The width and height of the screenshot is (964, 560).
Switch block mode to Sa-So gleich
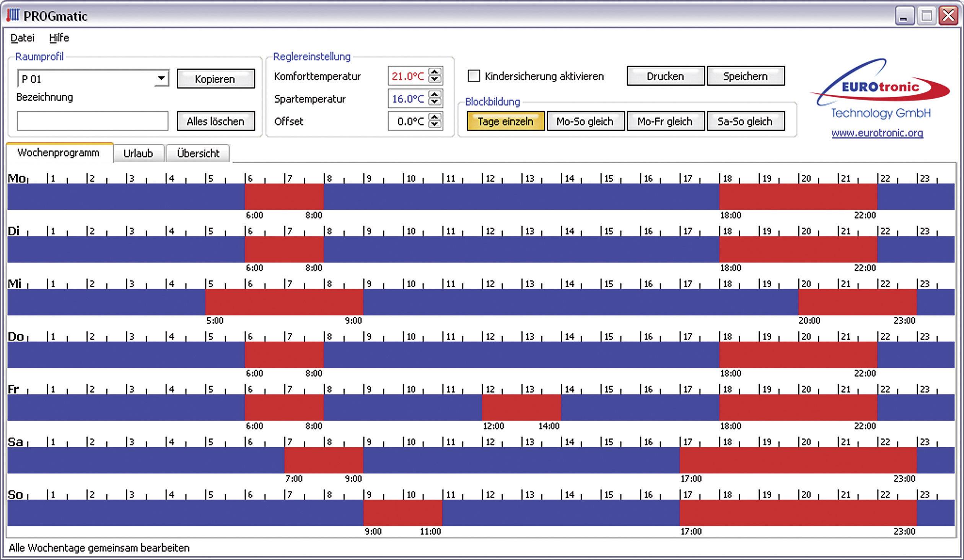pos(745,121)
